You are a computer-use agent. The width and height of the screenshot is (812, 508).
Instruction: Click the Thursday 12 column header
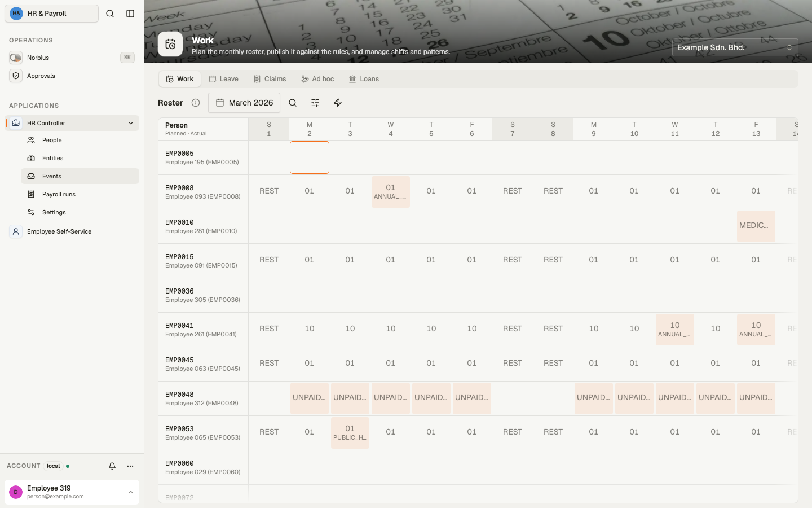pos(716,129)
